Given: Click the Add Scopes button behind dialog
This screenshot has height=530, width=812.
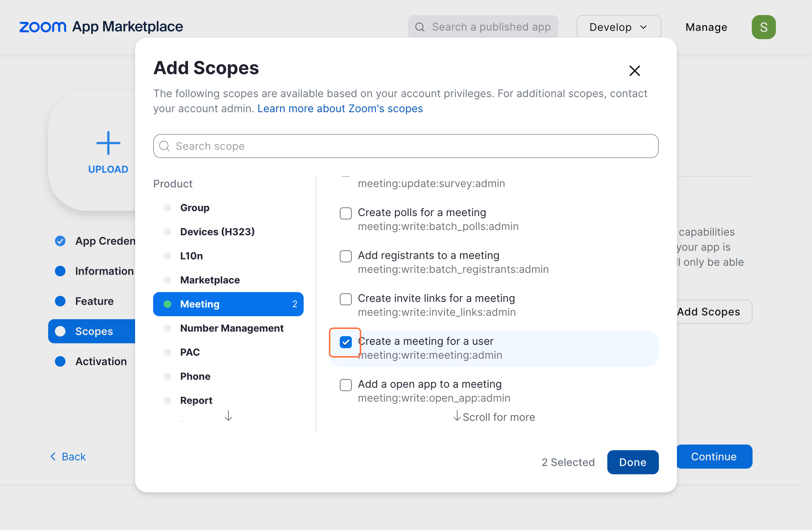Looking at the screenshot, I should [x=714, y=312].
